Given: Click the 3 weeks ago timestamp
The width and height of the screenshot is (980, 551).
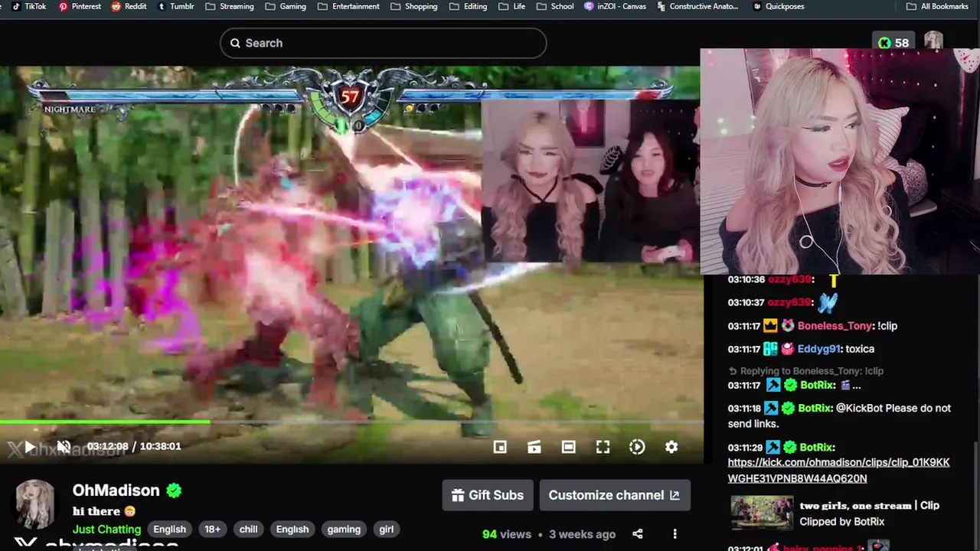Looking at the screenshot, I should coord(582,534).
